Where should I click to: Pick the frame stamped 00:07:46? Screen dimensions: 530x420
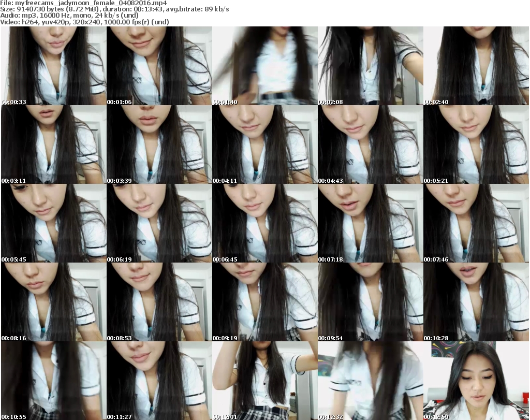tap(476, 223)
